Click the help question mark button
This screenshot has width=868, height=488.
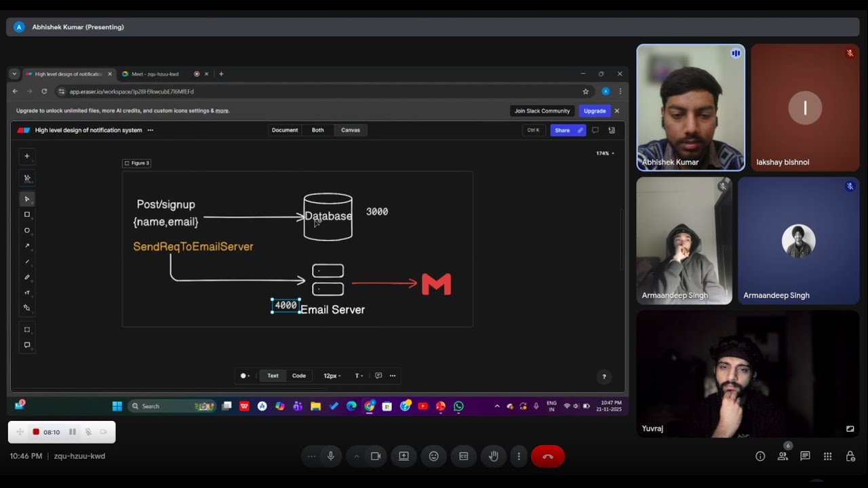[x=604, y=377]
